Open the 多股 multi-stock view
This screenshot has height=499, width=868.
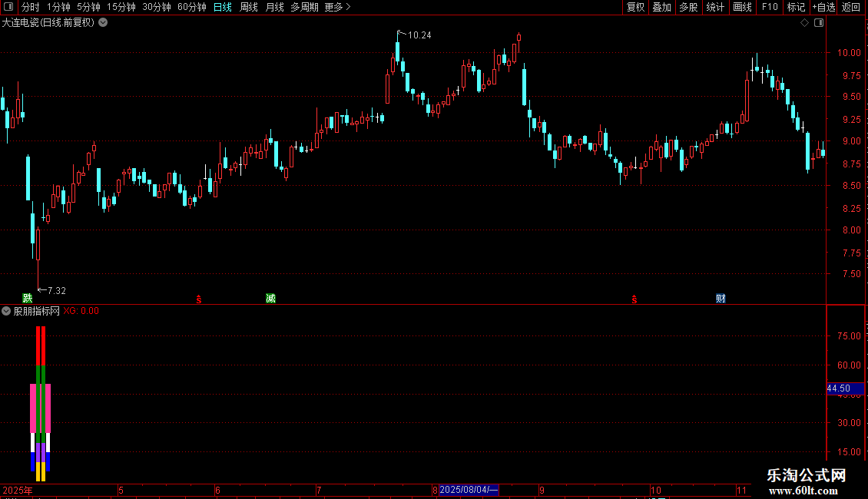(688, 7)
